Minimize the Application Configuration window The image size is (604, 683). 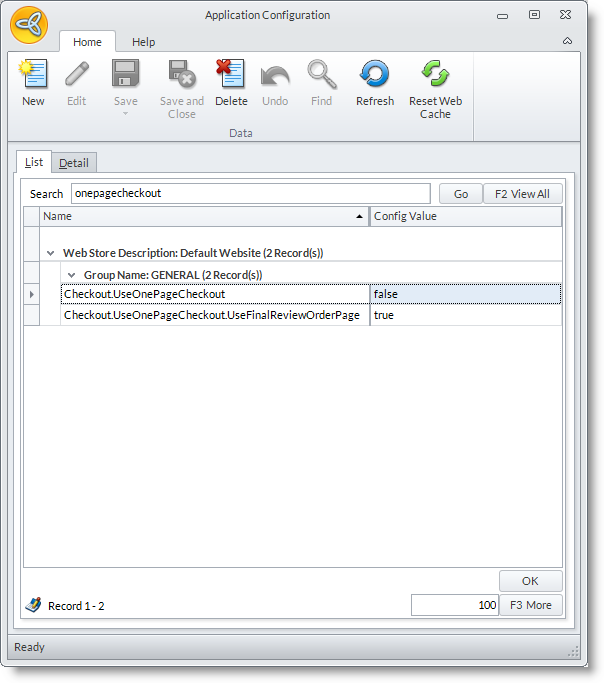pos(503,16)
